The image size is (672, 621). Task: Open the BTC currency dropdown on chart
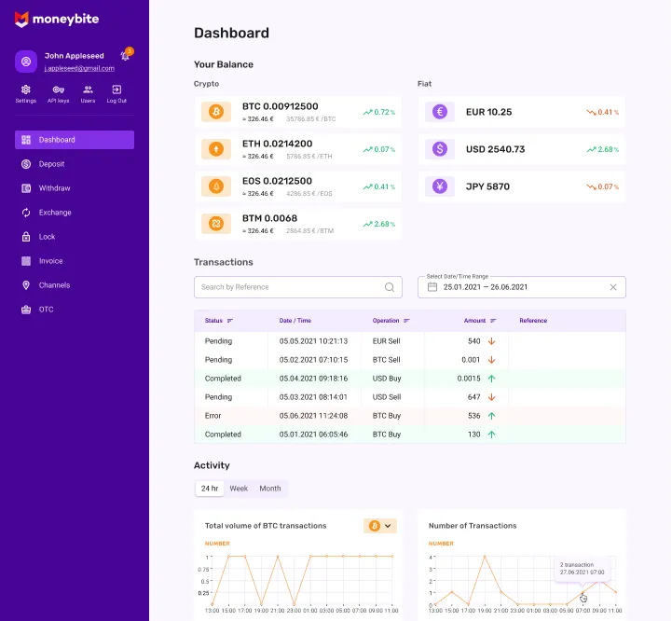380,526
